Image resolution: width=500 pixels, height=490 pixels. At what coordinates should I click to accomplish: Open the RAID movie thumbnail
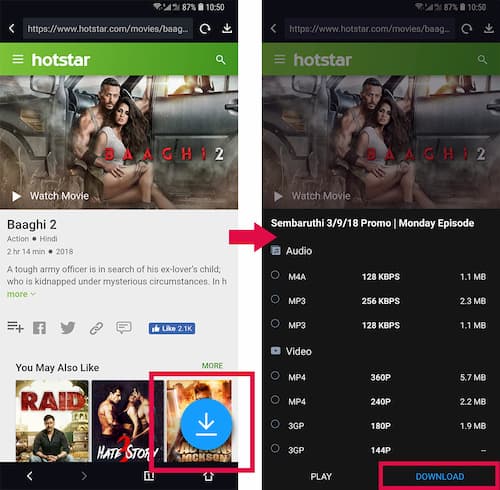52,421
